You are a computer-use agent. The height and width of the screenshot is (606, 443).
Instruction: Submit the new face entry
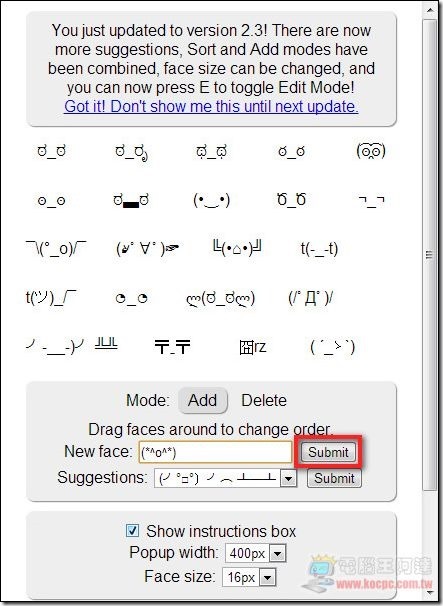[x=328, y=452]
